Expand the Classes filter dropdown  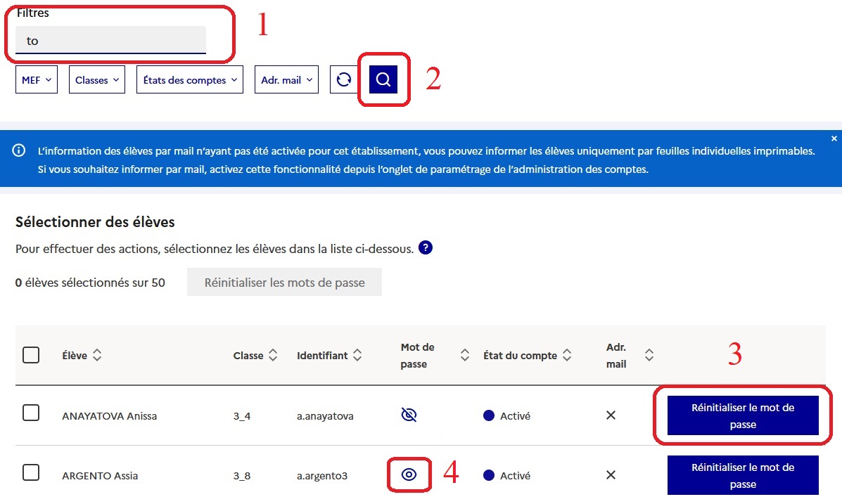point(97,79)
